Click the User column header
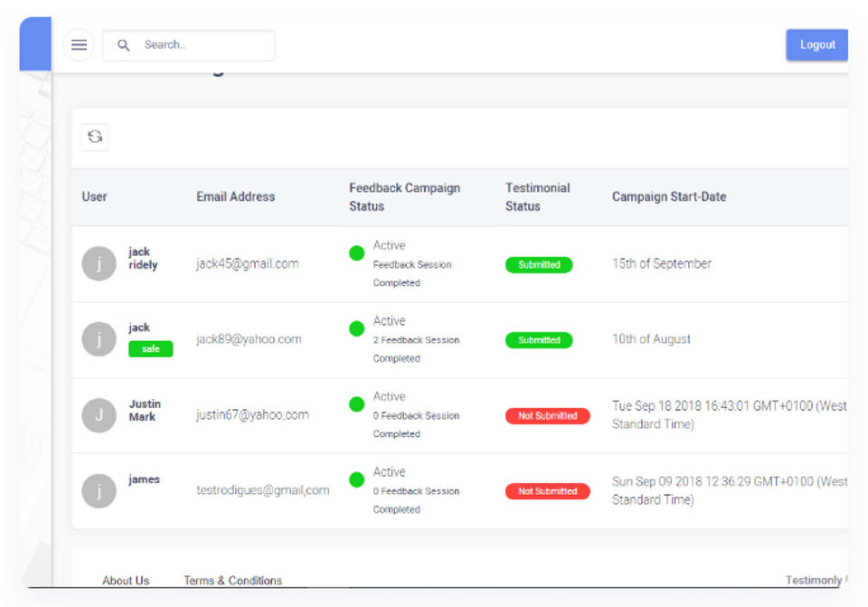Screen dimensions: 868x607 95,196
